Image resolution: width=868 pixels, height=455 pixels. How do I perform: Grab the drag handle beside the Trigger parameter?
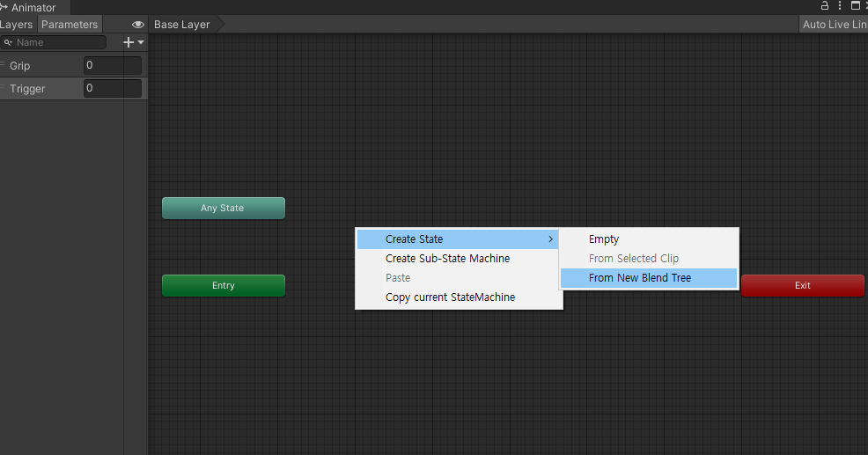coord(3,88)
